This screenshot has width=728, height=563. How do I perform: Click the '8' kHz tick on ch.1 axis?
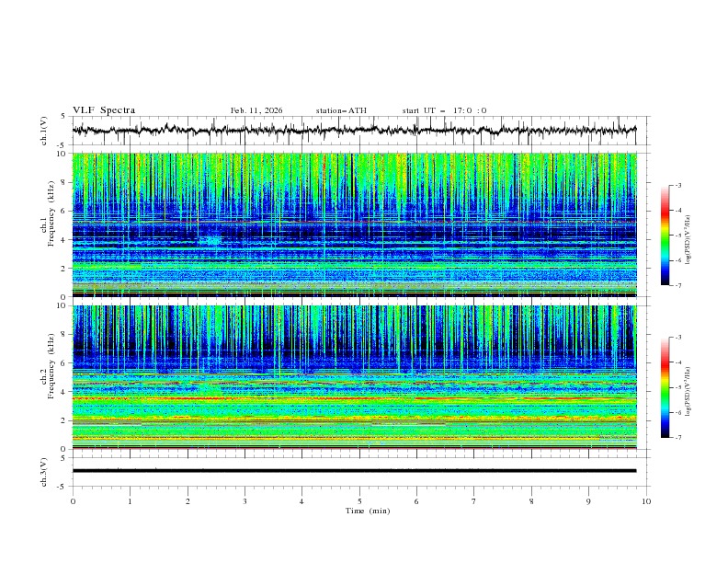[x=64, y=182]
